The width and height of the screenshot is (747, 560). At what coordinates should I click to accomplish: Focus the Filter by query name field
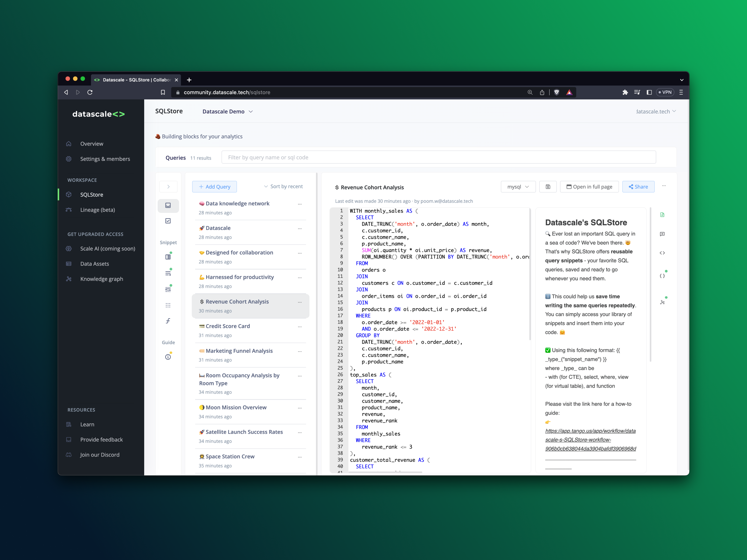[438, 157]
